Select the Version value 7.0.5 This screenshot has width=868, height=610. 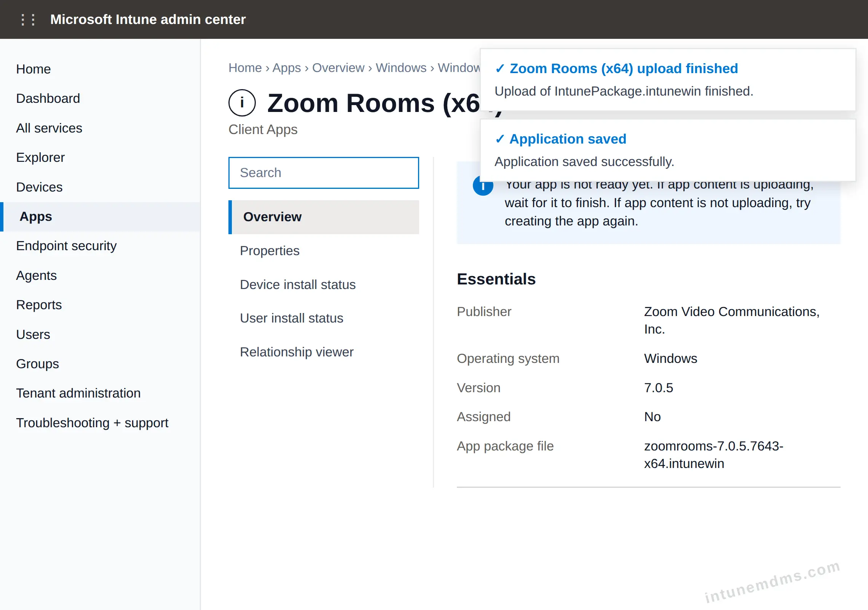click(659, 388)
